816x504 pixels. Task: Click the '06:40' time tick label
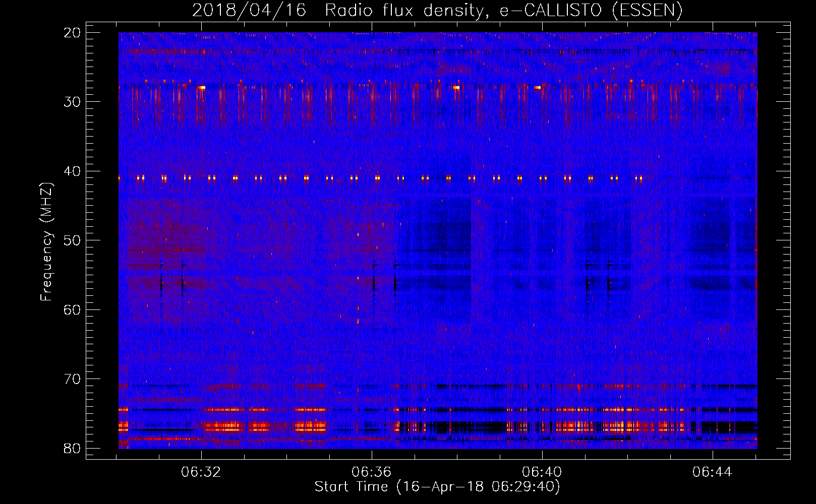tap(542, 472)
